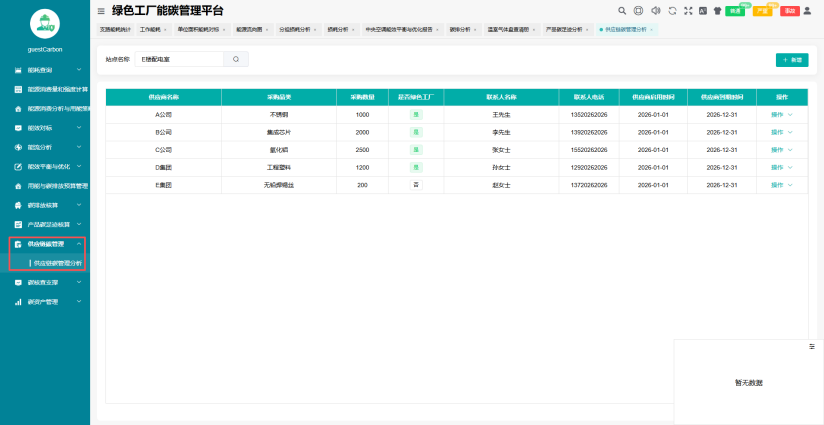Click the settings sliders icon in bottom panel
The height and width of the screenshot is (425, 824).
812,347
